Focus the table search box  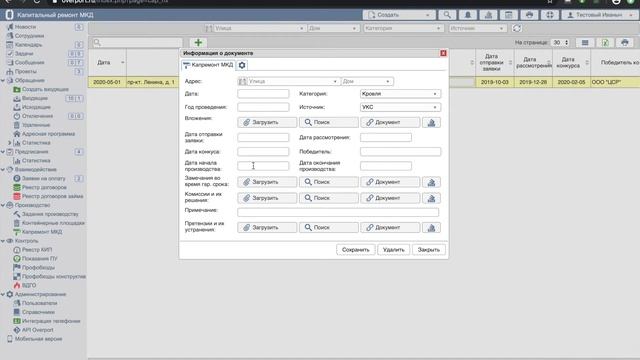[137, 42]
